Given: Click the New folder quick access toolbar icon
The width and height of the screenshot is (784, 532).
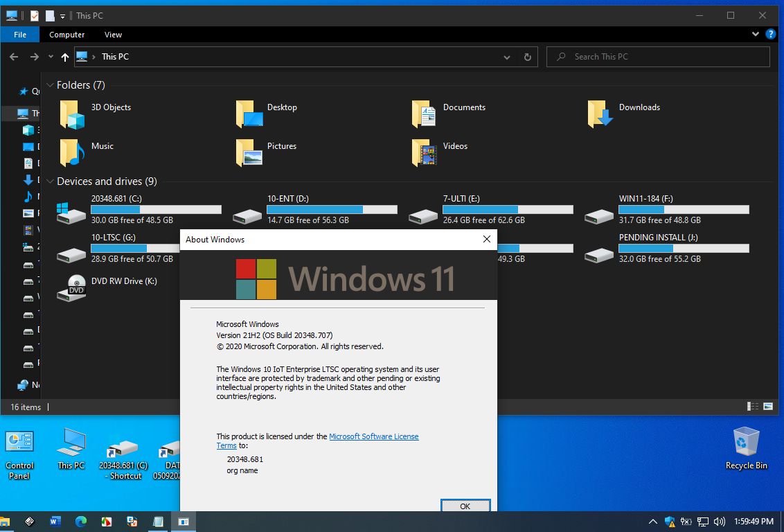Looking at the screenshot, I should [50, 16].
